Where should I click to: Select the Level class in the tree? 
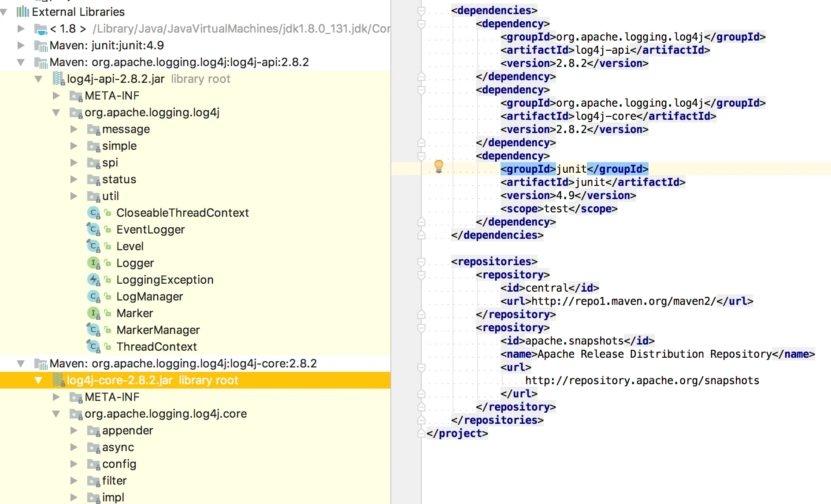130,247
